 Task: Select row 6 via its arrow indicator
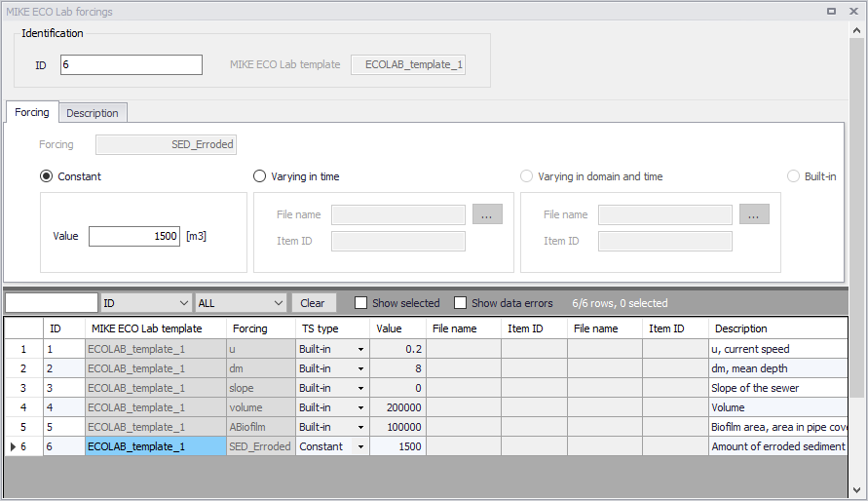tap(14, 446)
